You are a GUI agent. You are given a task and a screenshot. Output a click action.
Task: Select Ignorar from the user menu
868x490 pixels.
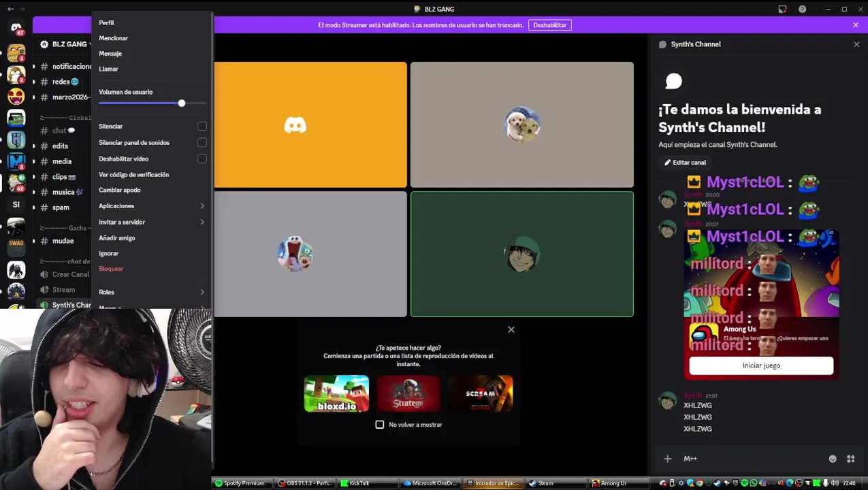pos(152,253)
